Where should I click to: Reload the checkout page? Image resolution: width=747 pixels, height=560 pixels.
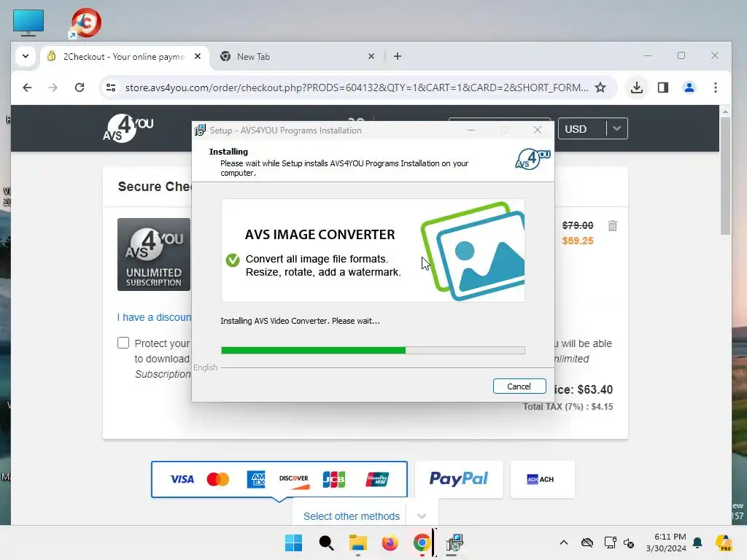(x=80, y=87)
